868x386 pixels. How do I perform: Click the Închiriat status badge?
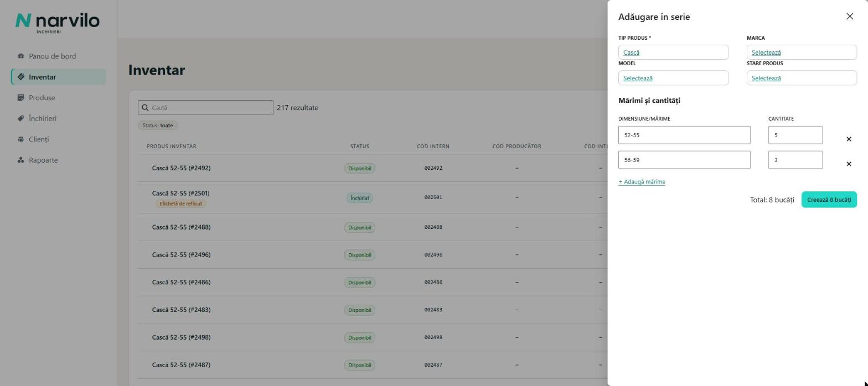[360, 198]
